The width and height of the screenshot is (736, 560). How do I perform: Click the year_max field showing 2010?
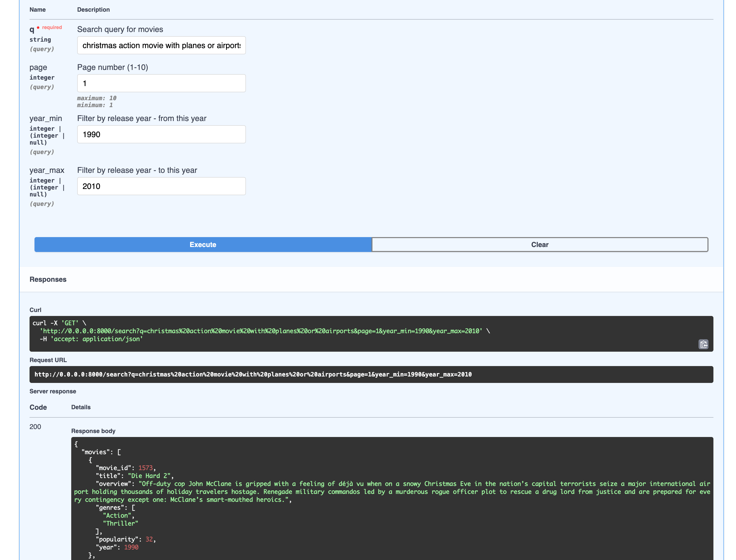(161, 186)
